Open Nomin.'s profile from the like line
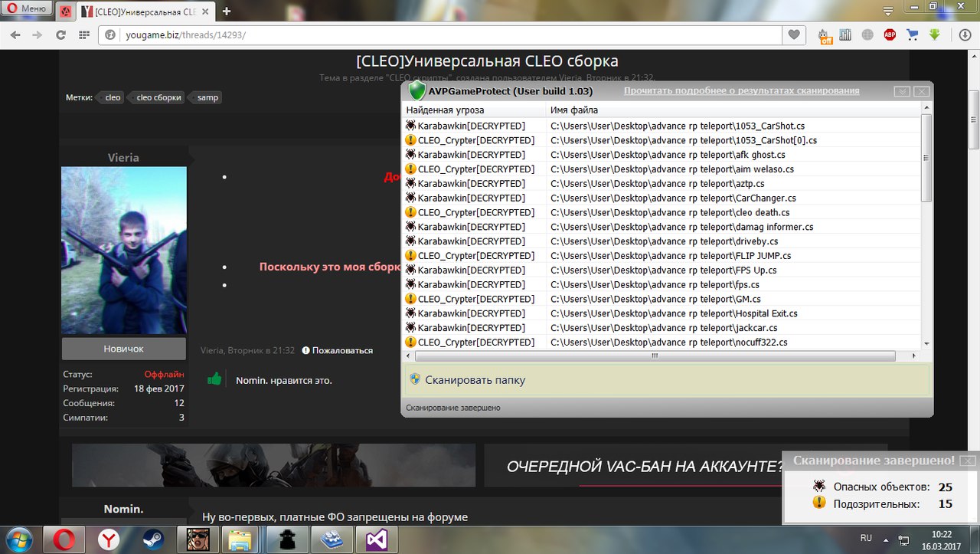The width and height of the screenshot is (980, 554). click(251, 380)
